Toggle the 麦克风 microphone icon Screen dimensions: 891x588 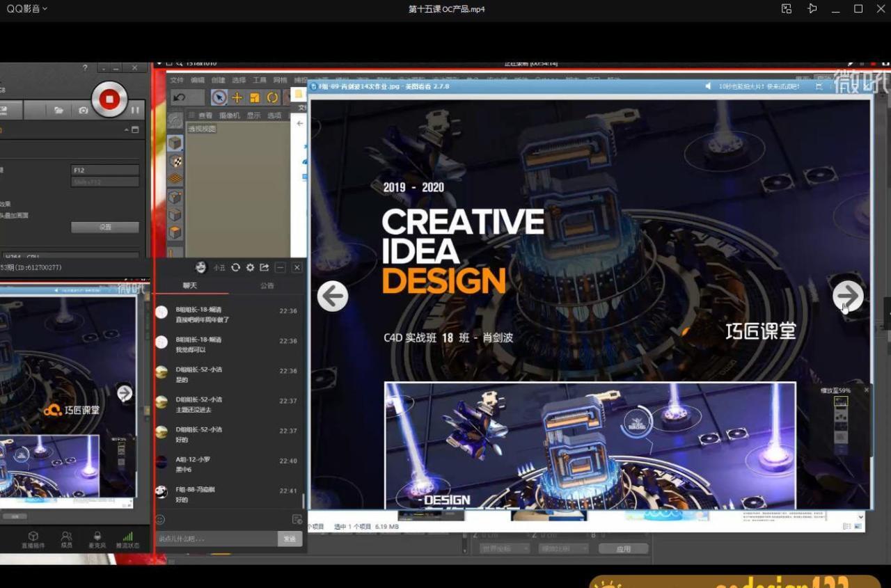[x=97, y=540]
